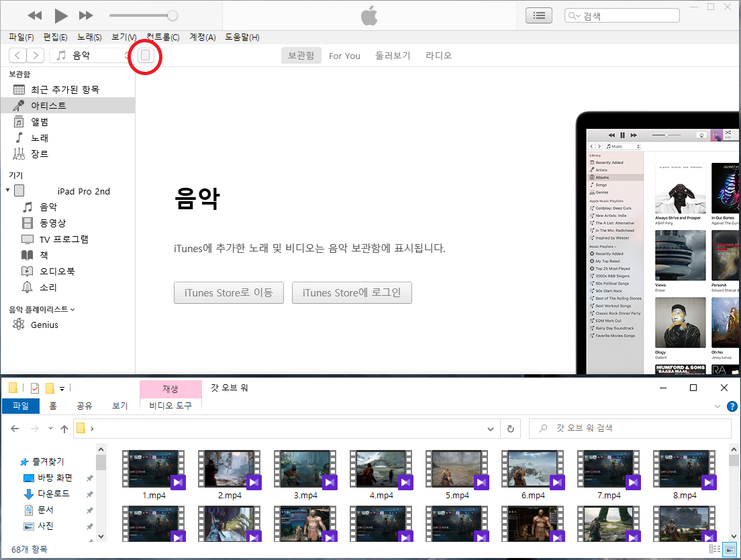The width and height of the screenshot is (741, 560).
Task: Switch Explorer to large thumbnails view icon
Action: pos(730,549)
